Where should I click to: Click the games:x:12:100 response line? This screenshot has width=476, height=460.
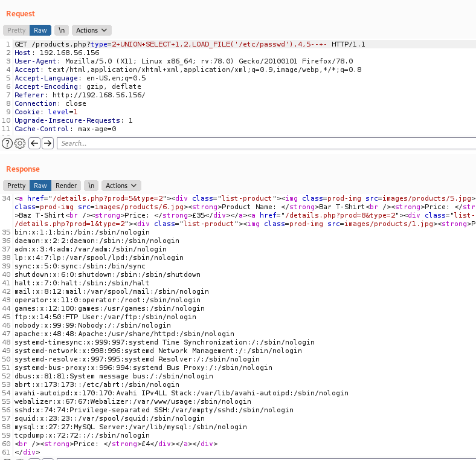pos(109,309)
